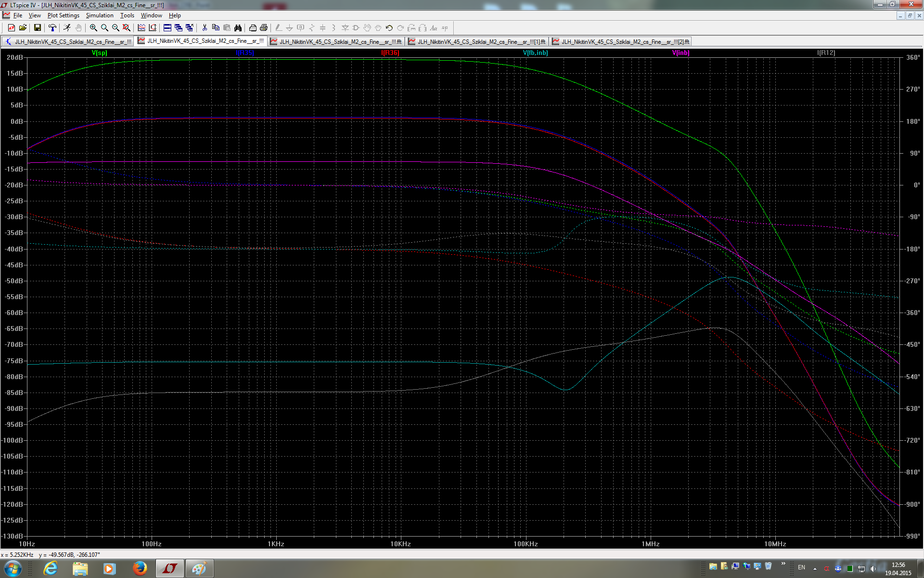Click the I(R35) trace label
The image size is (924, 578).
[245, 53]
